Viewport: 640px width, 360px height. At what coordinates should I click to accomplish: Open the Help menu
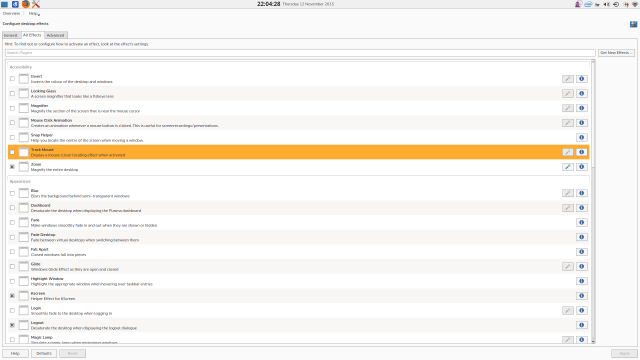[x=33, y=13]
